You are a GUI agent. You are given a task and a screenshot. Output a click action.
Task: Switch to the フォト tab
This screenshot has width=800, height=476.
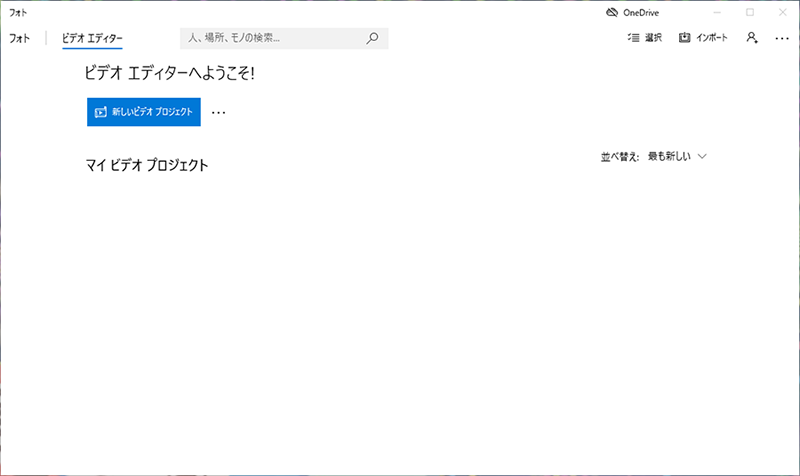click(x=19, y=38)
